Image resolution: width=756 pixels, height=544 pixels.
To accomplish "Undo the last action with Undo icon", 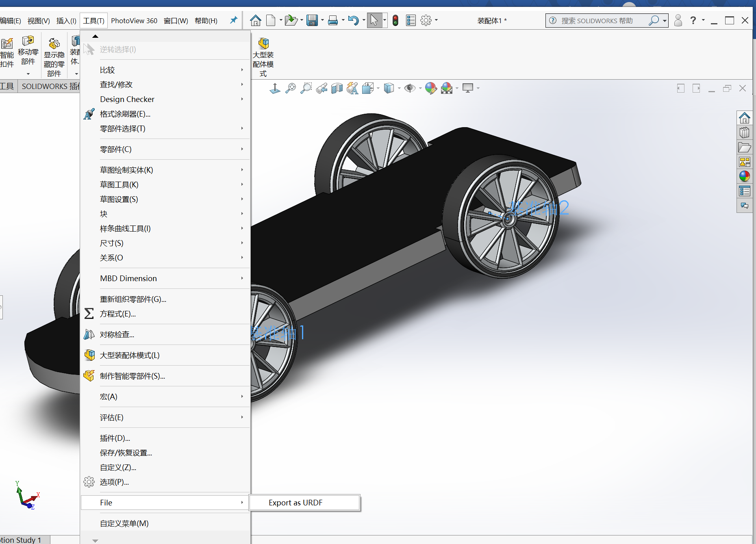I will (353, 20).
